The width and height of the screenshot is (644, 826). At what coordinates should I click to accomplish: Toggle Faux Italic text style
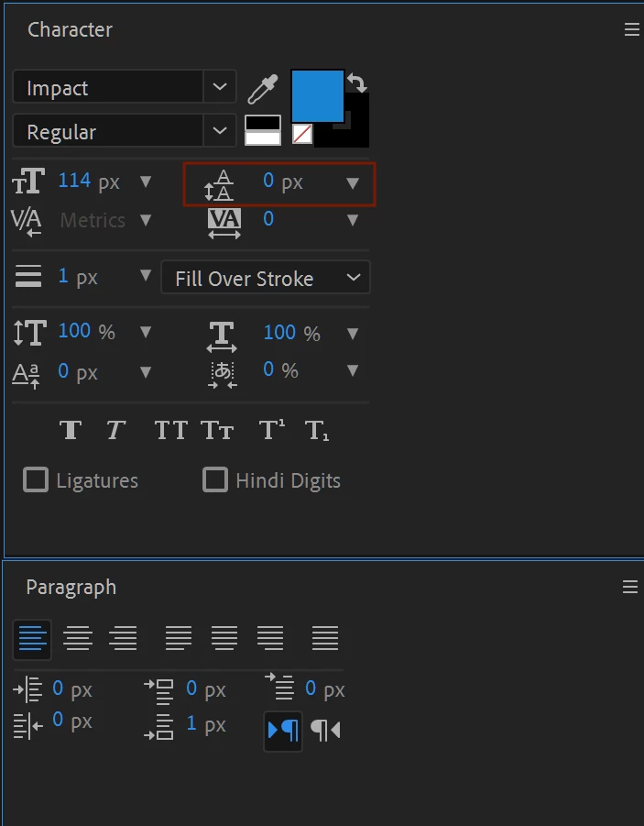(115, 430)
